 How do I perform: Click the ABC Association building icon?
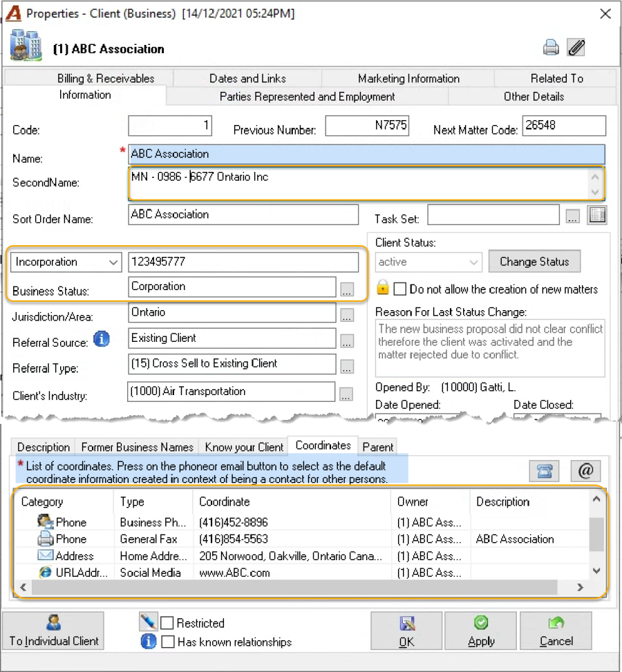[x=26, y=45]
